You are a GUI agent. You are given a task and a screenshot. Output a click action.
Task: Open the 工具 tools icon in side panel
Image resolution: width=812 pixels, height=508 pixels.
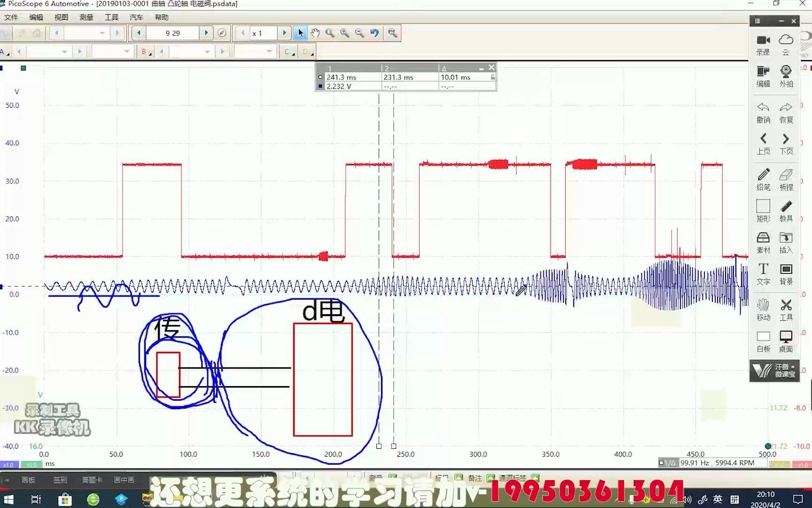[786, 310]
